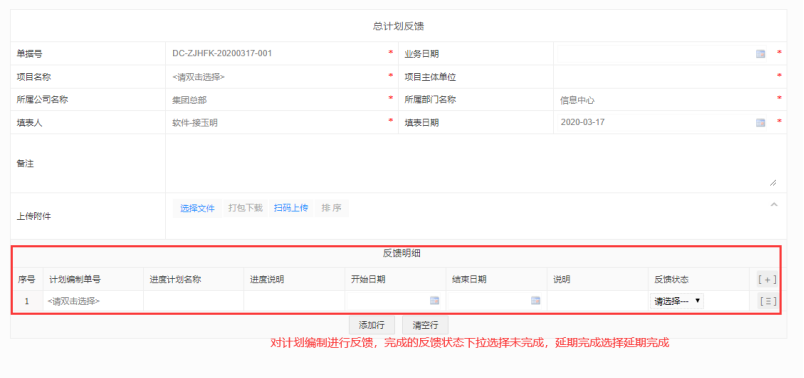Open the 反馈状态 请选择 dropdown
The width and height of the screenshot is (804, 378).
click(x=677, y=301)
